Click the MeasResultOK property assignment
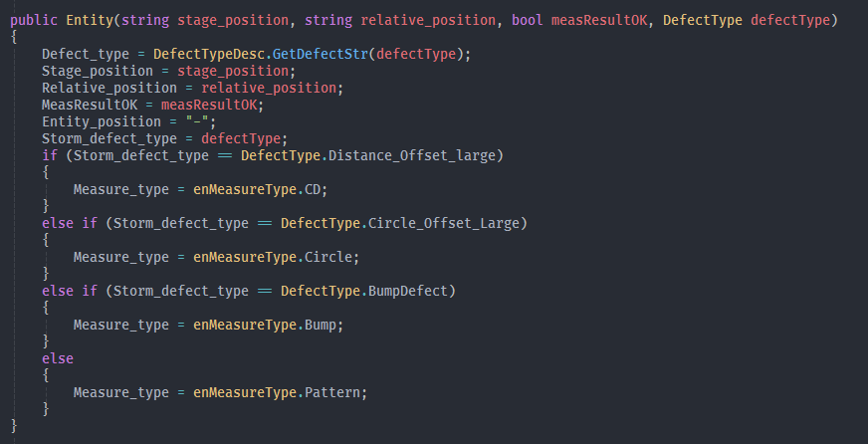 (152, 106)
